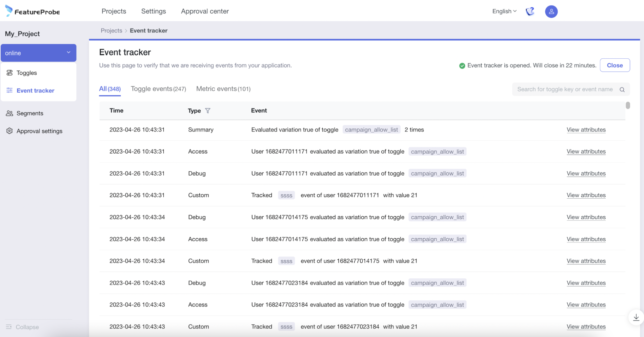View attributes of Debug row for user 1682477014175
The image size is (644, 337).
pos(586,217)
